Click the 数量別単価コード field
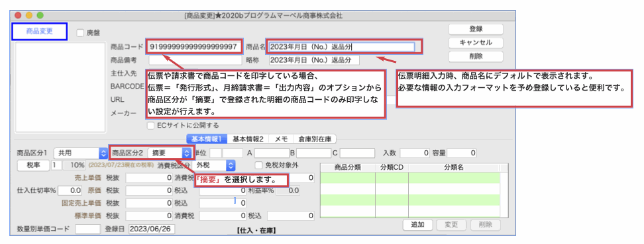Screen dimensions: 644x244 coord(87,229)
